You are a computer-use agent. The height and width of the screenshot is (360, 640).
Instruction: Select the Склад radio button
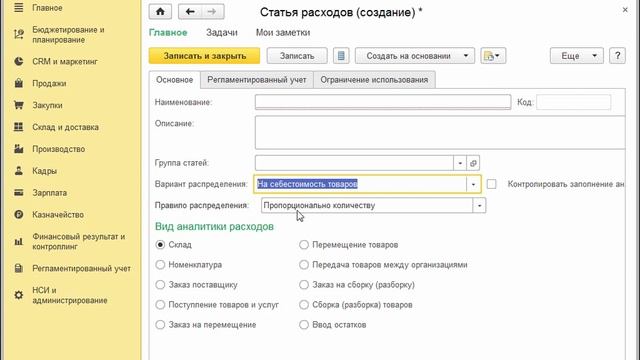click(160, 244)
